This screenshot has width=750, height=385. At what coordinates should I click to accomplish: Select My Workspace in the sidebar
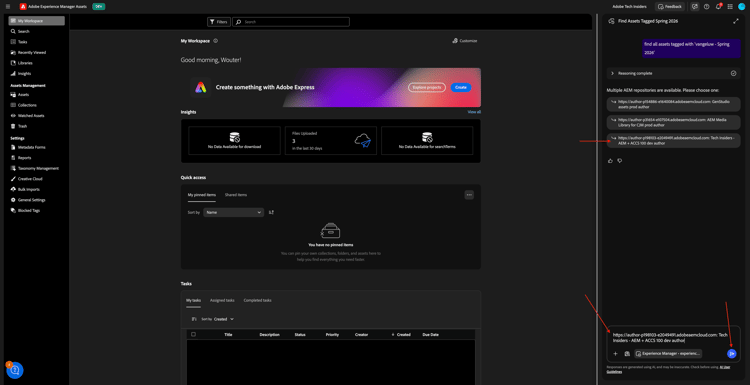36,21
